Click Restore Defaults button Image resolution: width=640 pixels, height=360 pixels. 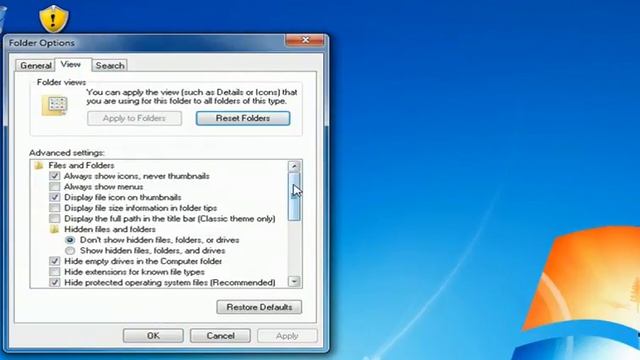[259, 307]
